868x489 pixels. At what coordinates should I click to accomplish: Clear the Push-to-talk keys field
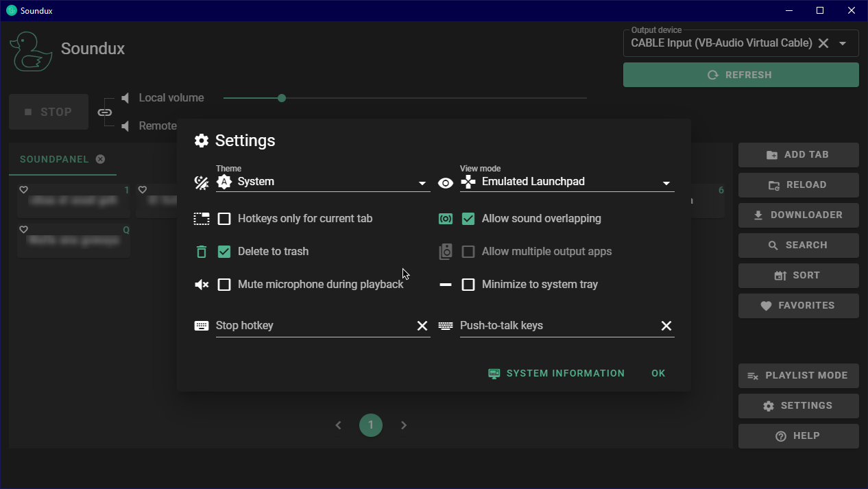[x=666, y=325]
